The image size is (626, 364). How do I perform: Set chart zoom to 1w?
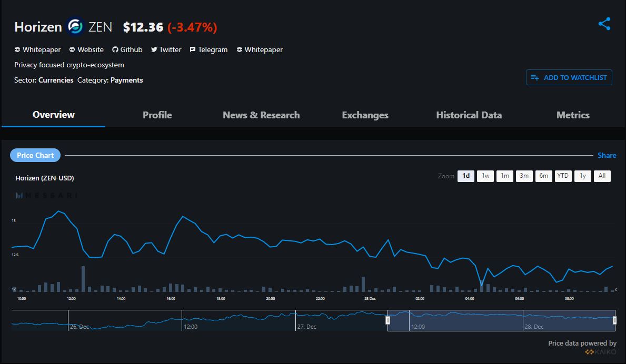[x=485, y=176]
